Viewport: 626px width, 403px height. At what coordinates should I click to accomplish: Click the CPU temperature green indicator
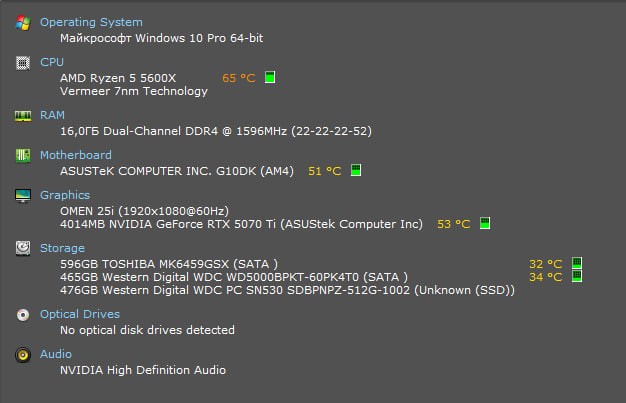tap(270, 77)
